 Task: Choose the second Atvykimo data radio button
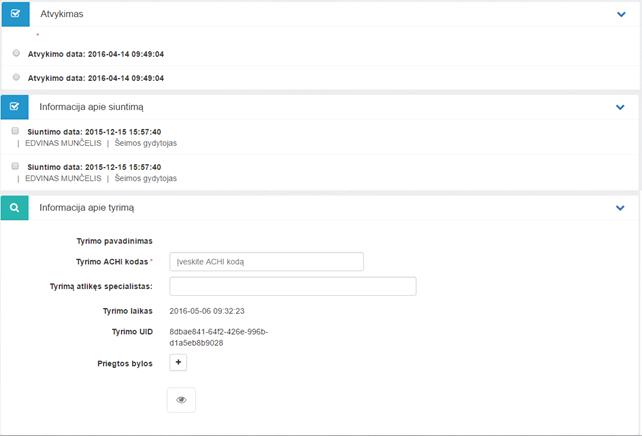(16, 77)
